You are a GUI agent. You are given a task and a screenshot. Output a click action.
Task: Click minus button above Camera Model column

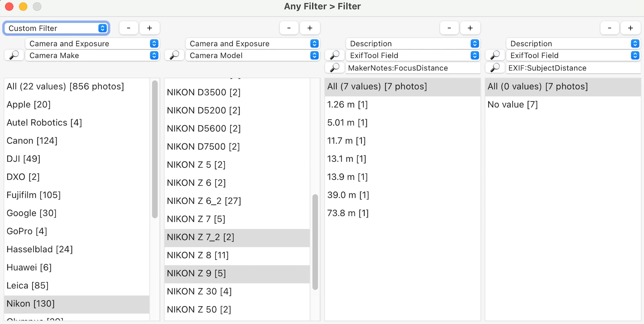pyautogui.click(x=289, y=28)
